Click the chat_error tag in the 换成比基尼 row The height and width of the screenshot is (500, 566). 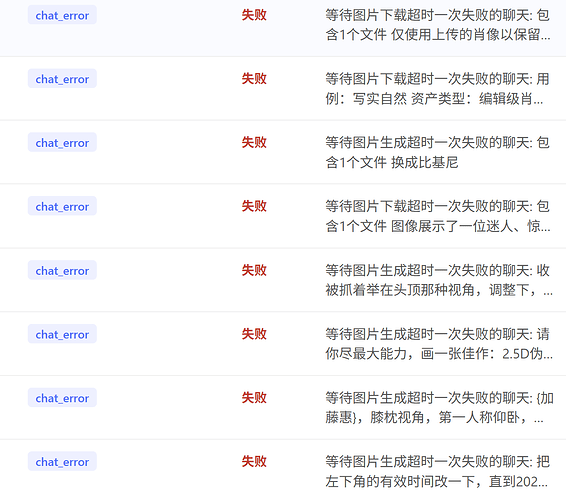62,143
